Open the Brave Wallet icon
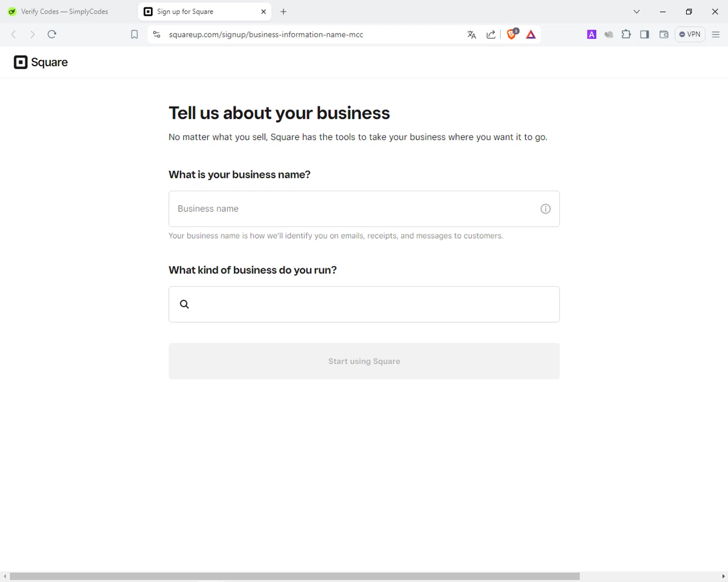The height and width of the screenshot is (582, 728). [664, 34]
